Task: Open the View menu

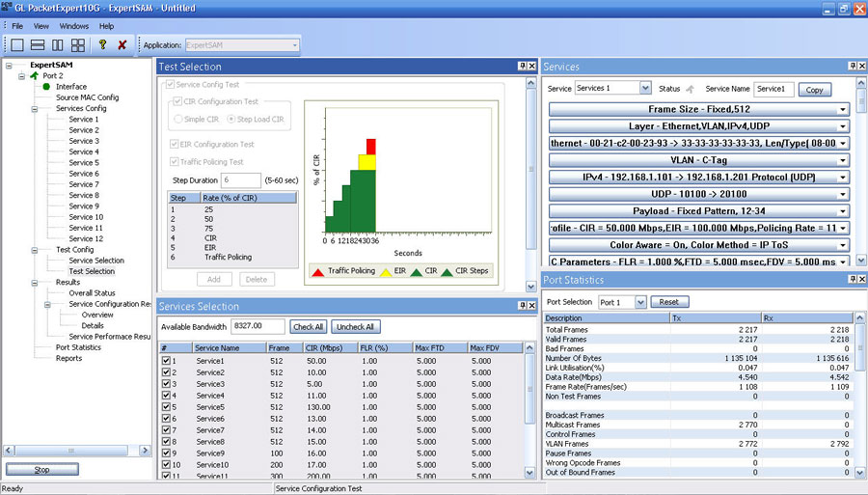Action: pyautogui.click(x=41, y=26)
